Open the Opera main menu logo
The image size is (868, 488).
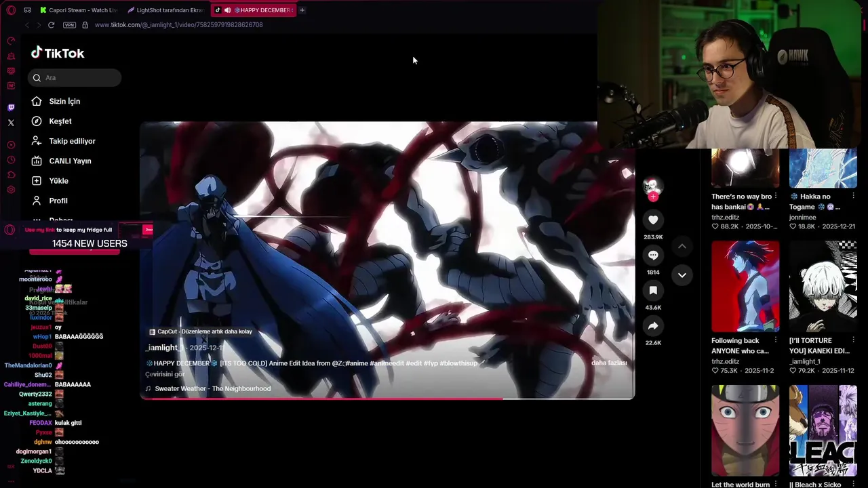(x=11, y=10)
